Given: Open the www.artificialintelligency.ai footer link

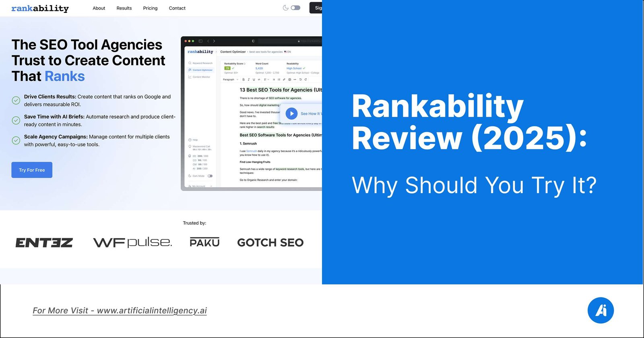Looking at the screenshot, I should tap(152, 311).
